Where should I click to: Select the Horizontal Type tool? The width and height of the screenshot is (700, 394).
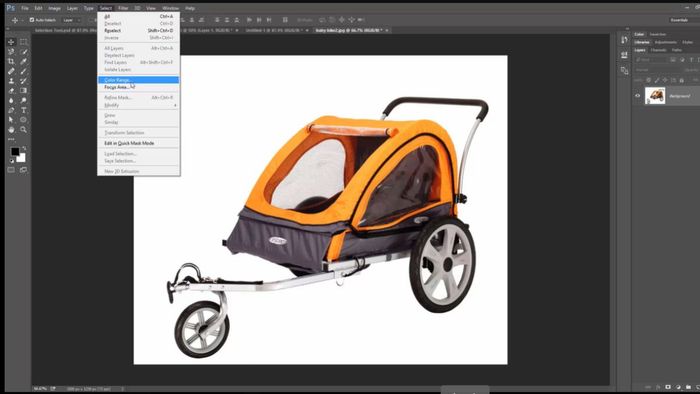click(x=24, y=110)
